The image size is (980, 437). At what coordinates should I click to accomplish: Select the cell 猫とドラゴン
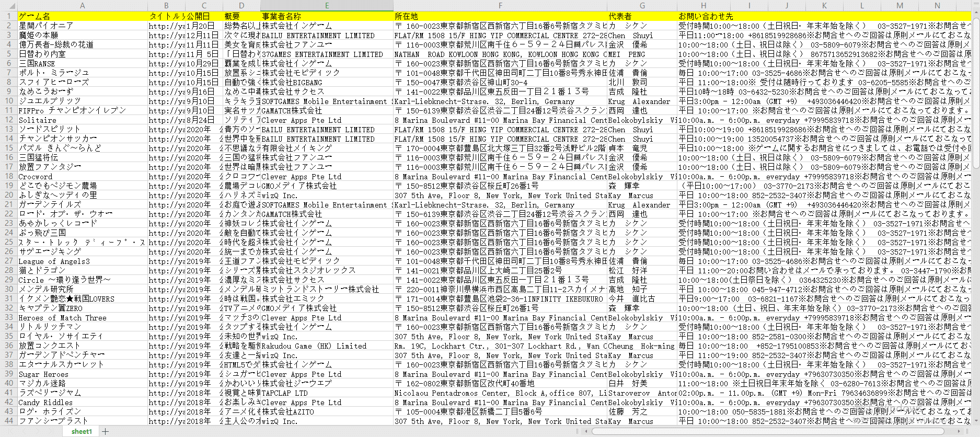(x=83, y=270)
